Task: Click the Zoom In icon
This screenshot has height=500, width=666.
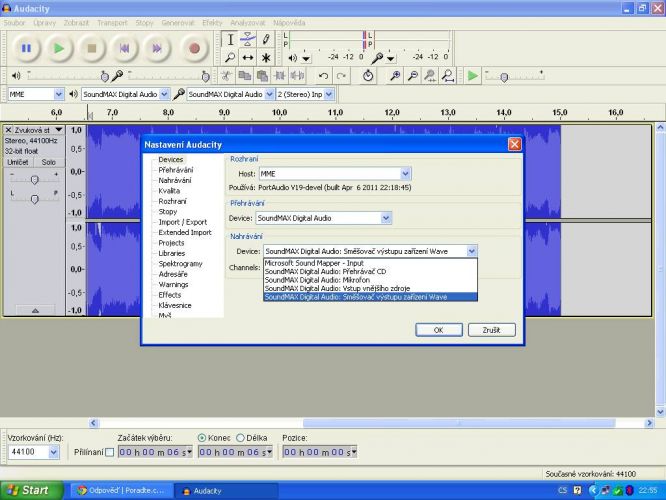Action: click(395, 76)
